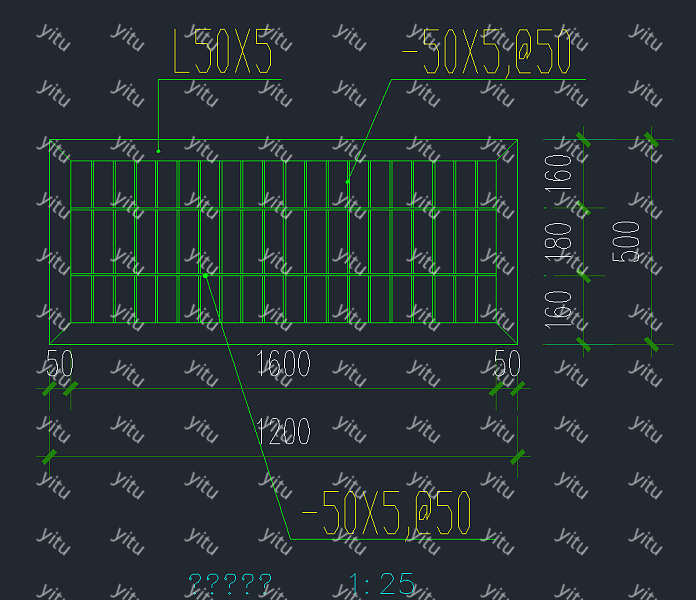Click the right 50 dimension value

tap(507, 364)
